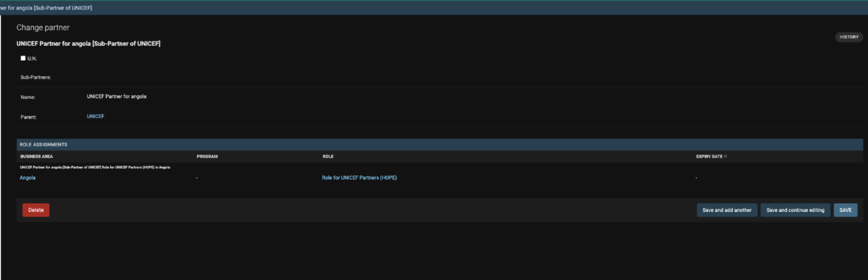Click the Program column header
Image resolution: width=868 pixels, height=280 pixels.
[207, 157]
